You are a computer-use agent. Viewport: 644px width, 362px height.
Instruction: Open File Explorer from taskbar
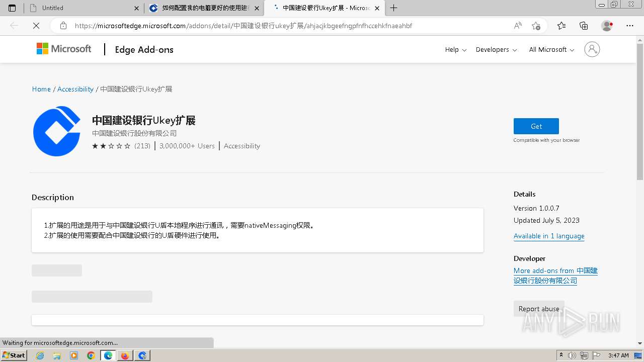pyautogui.click(x=57, y=355)
